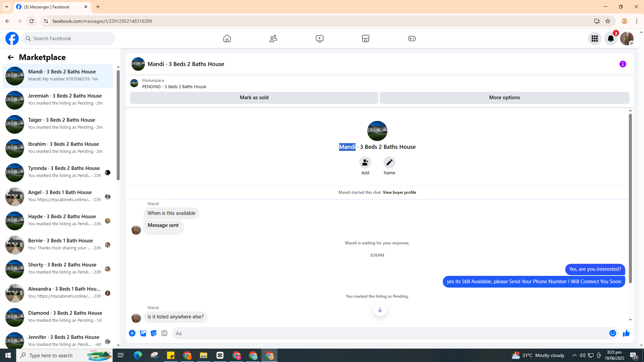Click the 'Is it listed anywhere else?' message
The width and height of the screenshot is (644, 362).
175,317
